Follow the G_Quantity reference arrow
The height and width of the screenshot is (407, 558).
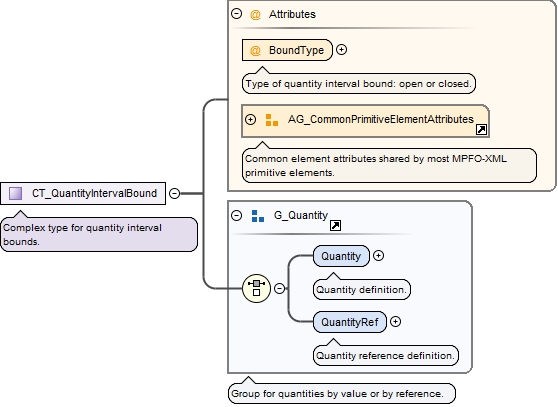click(335, 226)
